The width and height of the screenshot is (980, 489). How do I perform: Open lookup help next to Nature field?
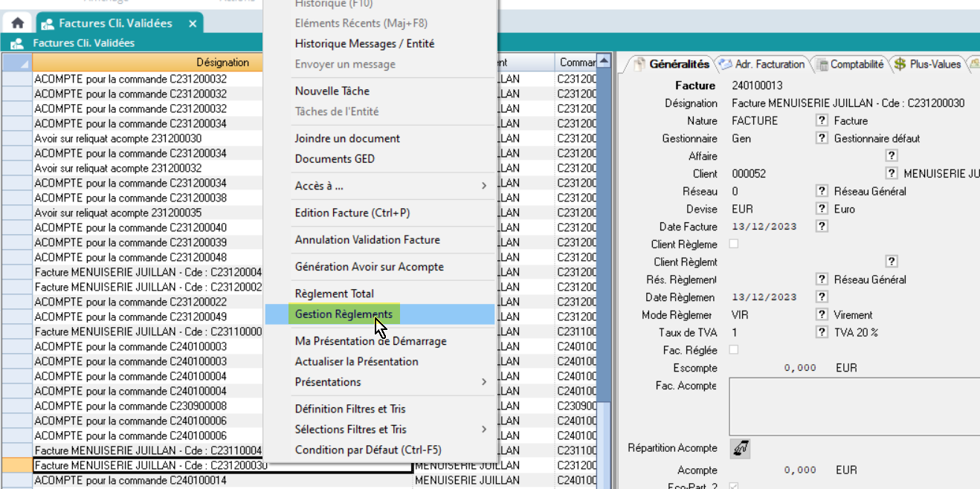click(x=822, y=120)
